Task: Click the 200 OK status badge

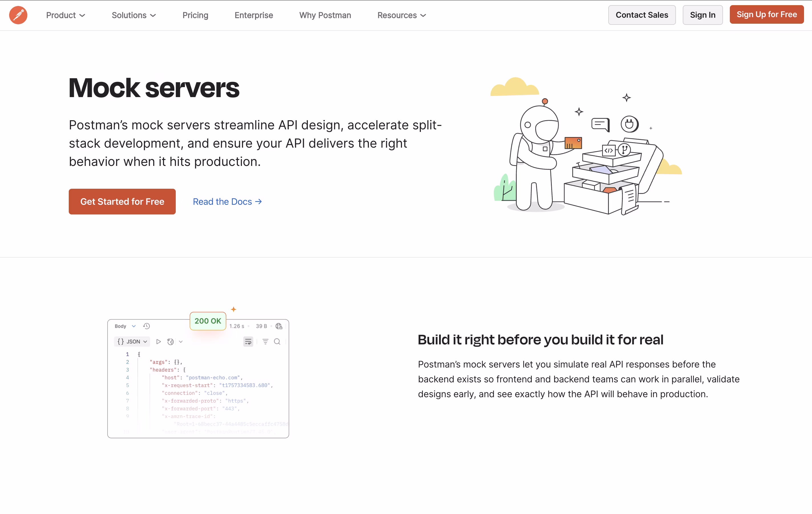Action: [208, 321]
